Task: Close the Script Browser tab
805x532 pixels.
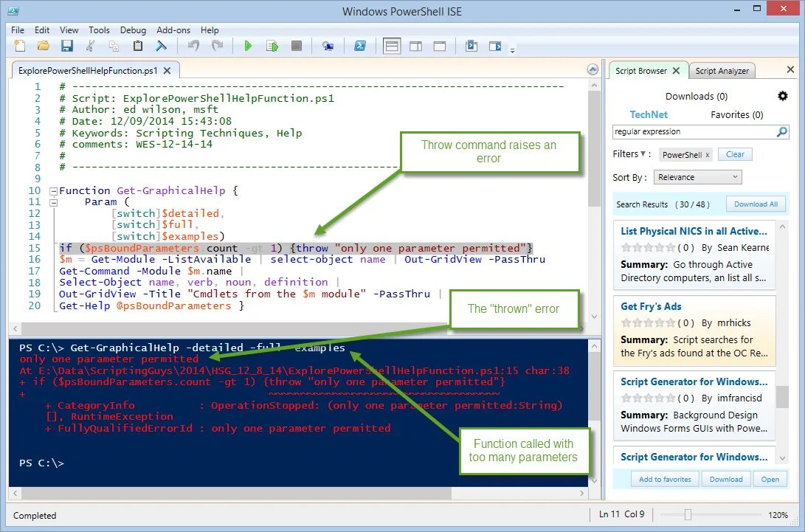Action: (676, 70)
